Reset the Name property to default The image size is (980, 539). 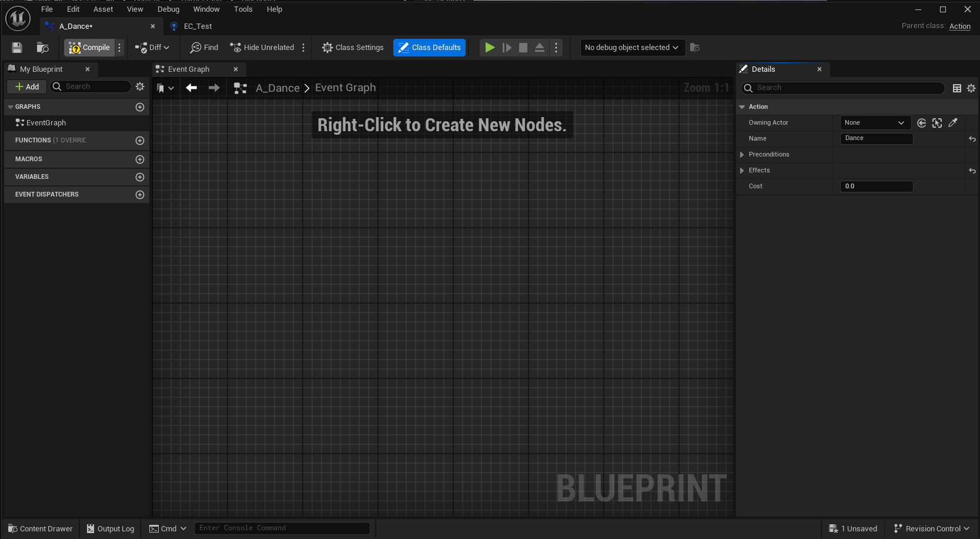972,139
